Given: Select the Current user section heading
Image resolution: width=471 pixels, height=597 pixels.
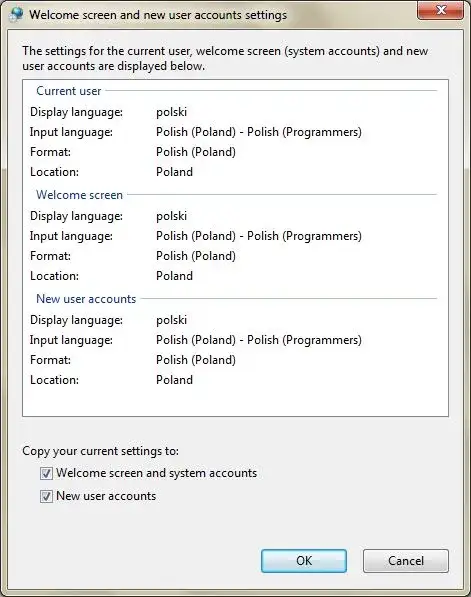Looking at the screenshot, I should [69, 91].
